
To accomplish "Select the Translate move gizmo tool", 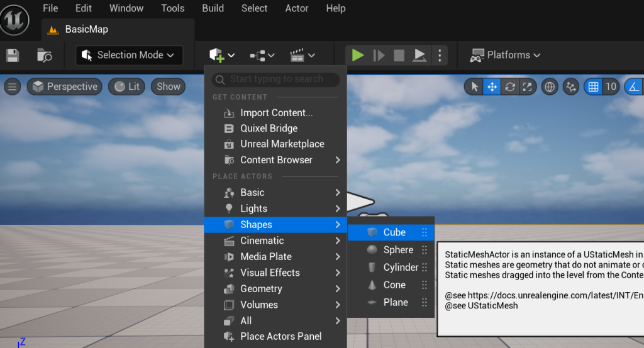I will coord(492,87).
